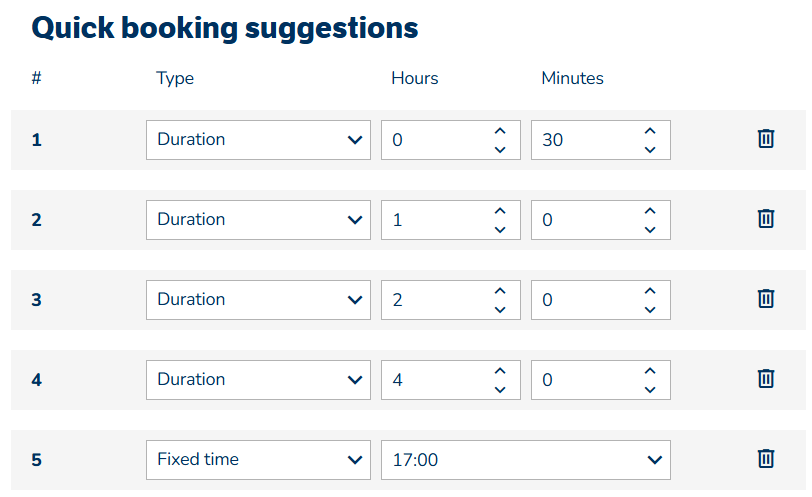
Task: Open the Fixed time type dropdown
Action: click(258, 460)
